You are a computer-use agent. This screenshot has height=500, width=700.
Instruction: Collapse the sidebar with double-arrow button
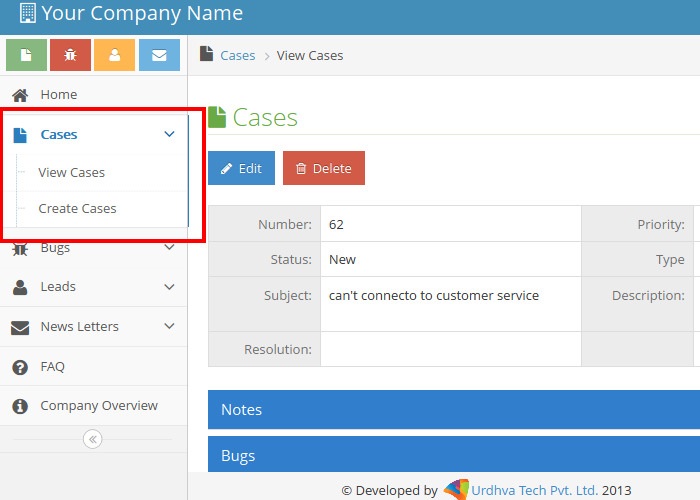pos(93,439)
